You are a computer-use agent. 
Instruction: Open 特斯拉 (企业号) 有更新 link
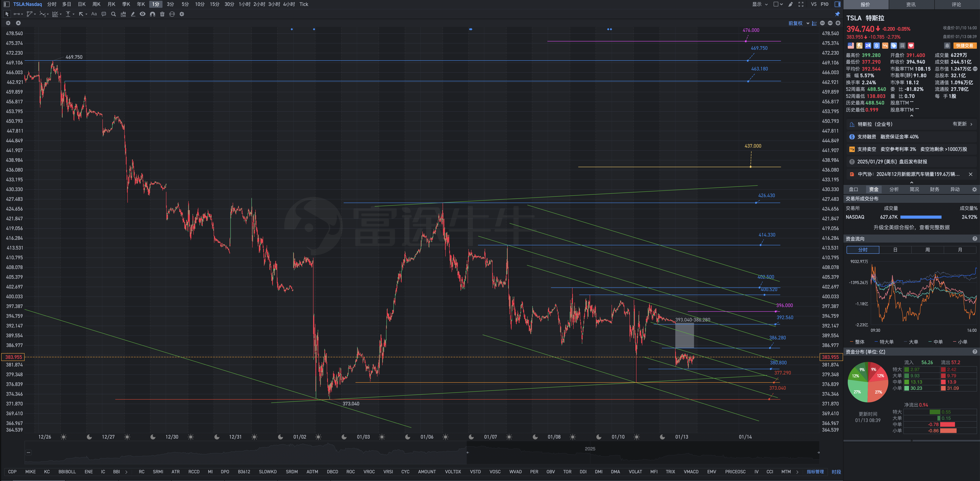(912, 124)
